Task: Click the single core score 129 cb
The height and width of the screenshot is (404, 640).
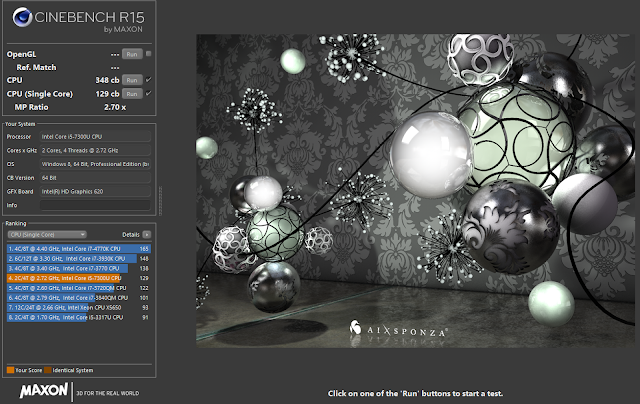Action: 107,94
